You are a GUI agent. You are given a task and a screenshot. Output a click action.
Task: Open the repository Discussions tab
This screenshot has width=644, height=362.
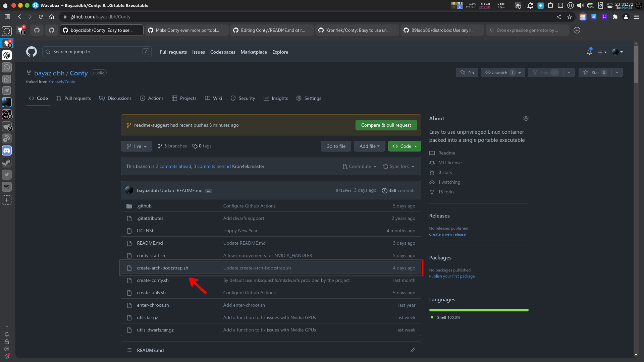[x=115, y=98]
